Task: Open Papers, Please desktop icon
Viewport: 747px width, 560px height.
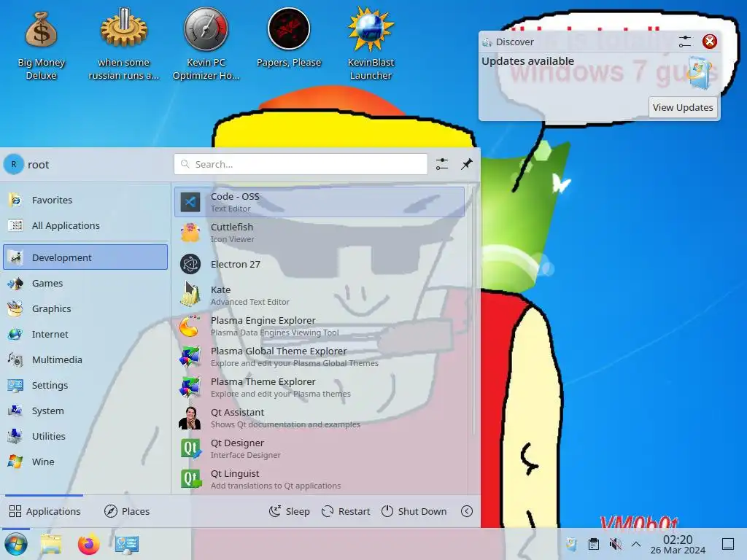Action: [x=289, y=38]
